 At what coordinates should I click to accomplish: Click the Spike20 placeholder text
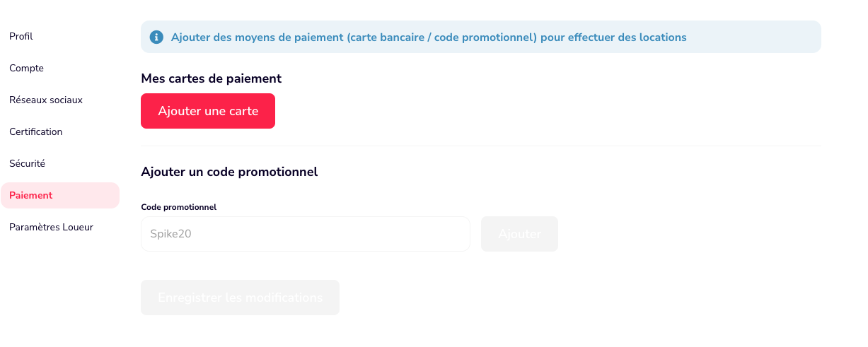(170, 234)
